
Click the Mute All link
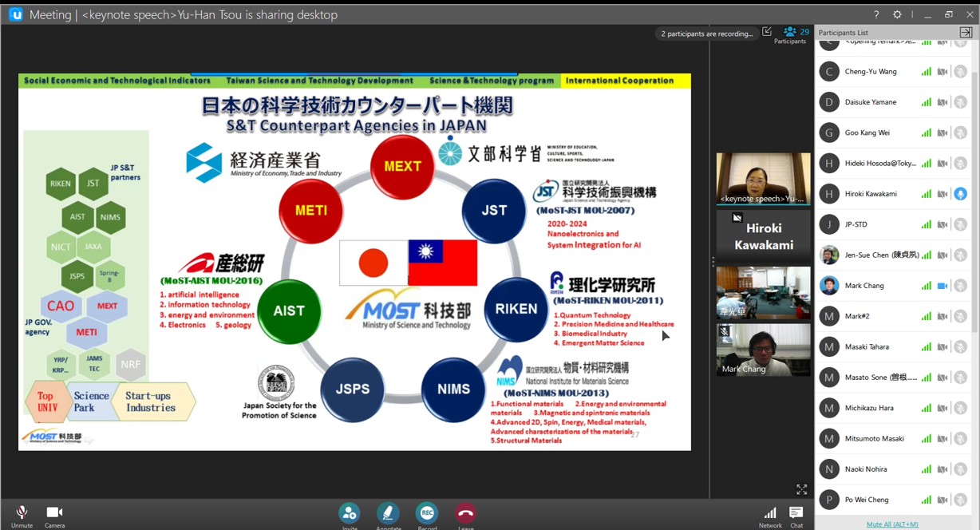[892, 524]
